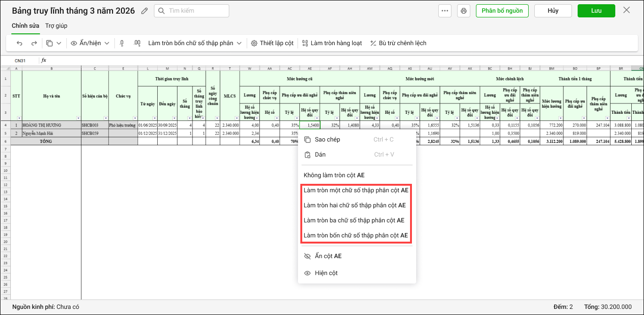
Task: Click the undo arrow in toolbar
Action: tap(19, 43)
